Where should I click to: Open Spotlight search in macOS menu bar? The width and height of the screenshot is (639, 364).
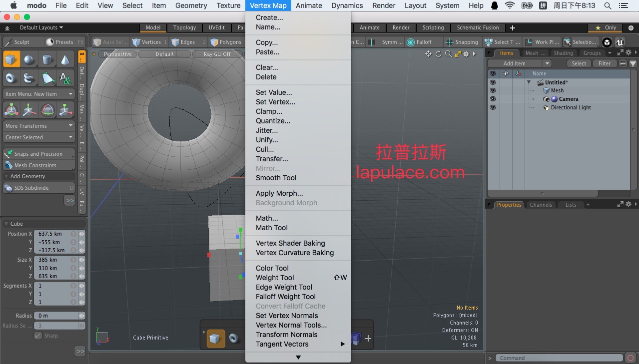[608, 5]
